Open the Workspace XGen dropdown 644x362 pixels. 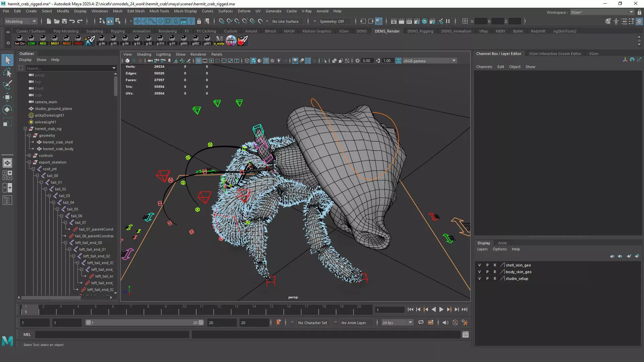(602, 12)
